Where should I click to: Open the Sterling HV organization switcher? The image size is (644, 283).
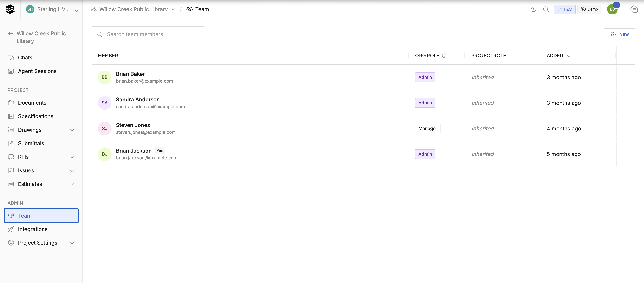(52, 9)
